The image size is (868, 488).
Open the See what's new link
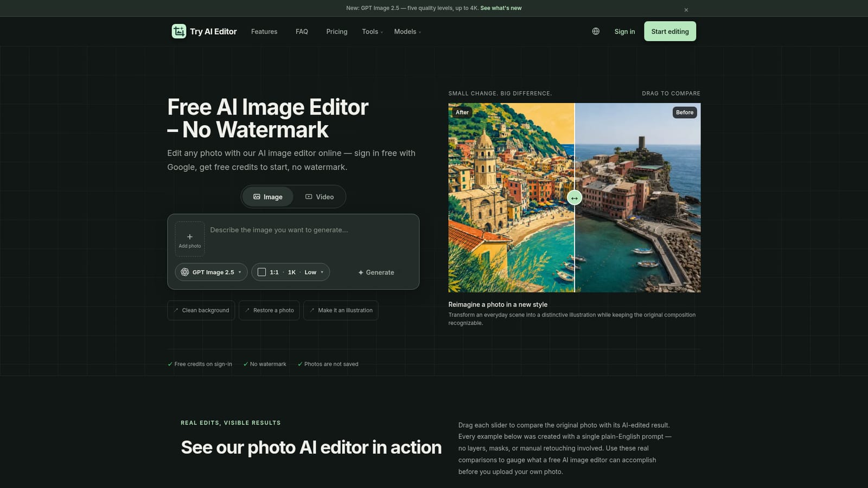click(501, 8)
